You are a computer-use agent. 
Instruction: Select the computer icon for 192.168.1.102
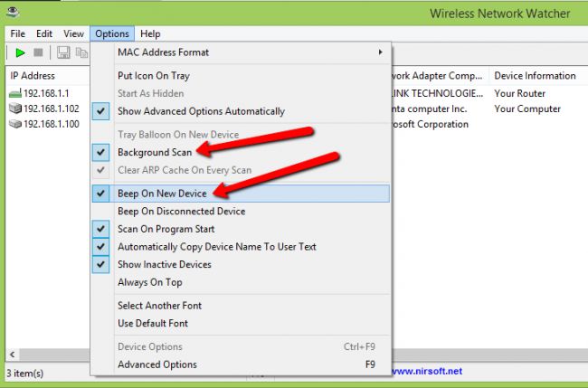coord(15,109)
